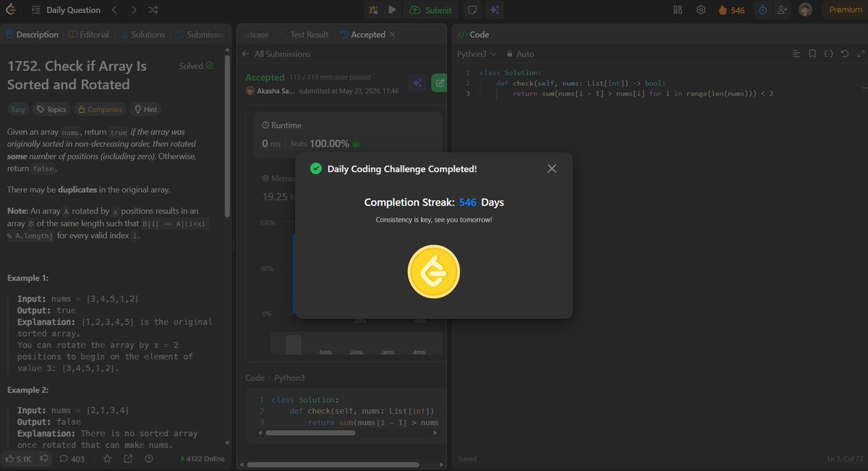Pick a random question with shuffle icon

[x=153, y=10]
